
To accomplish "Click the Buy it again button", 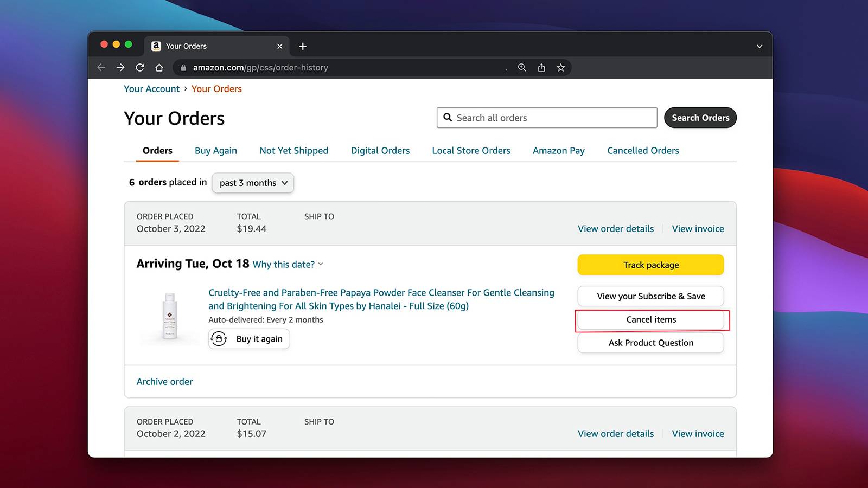I will pos(249,339).
